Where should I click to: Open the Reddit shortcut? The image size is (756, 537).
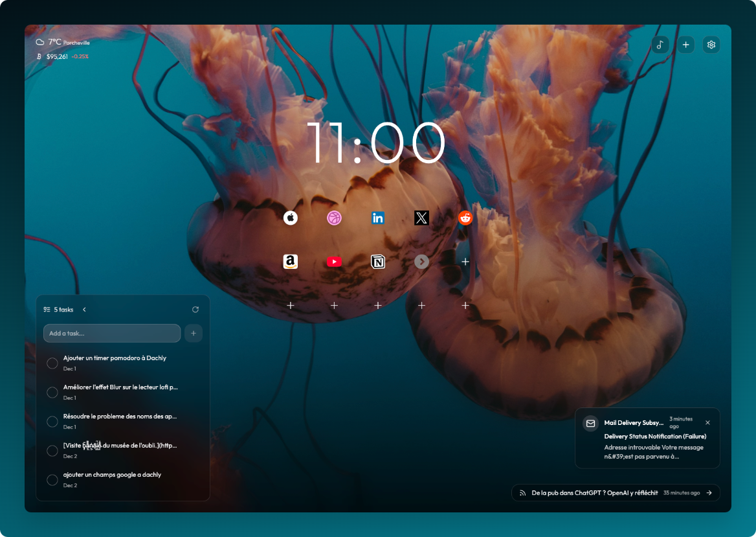(x=464, y=218)
